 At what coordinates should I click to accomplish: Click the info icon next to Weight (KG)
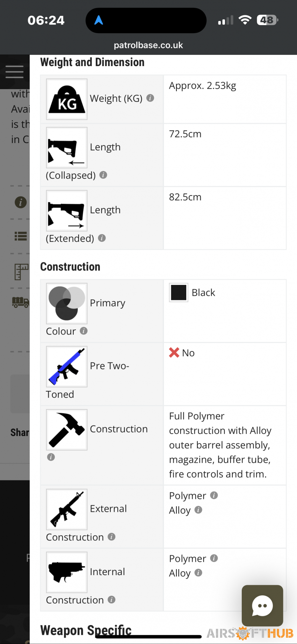(x=150, y=98)
